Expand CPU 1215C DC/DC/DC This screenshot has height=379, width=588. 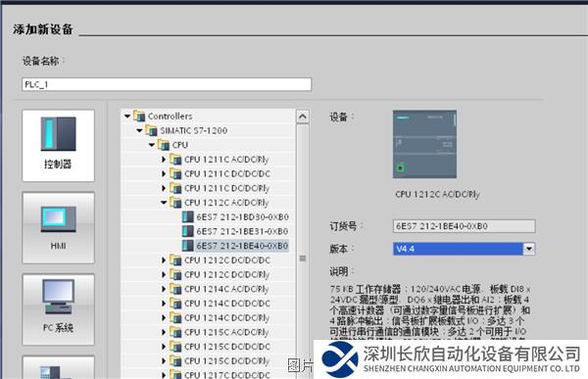(164, 347)
